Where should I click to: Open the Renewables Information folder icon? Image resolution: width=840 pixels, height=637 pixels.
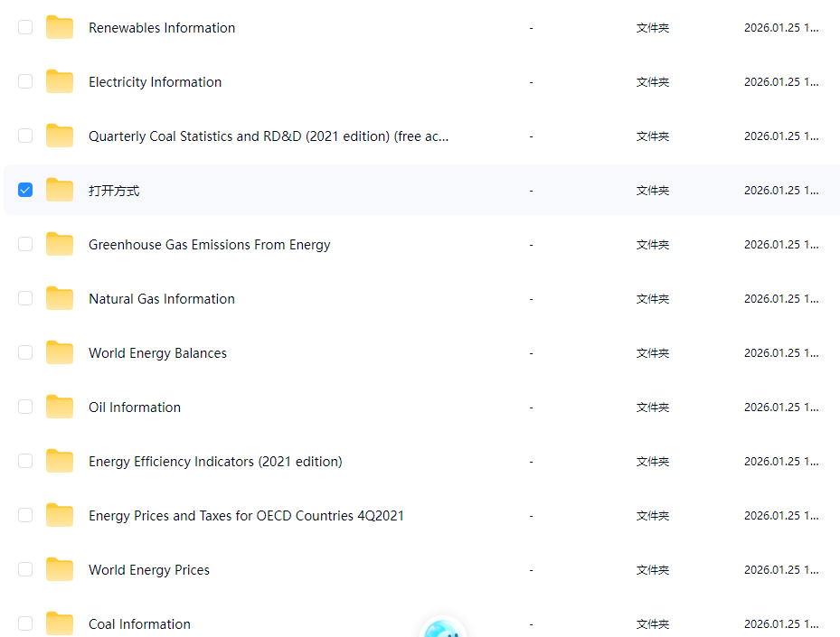point(60,27)
